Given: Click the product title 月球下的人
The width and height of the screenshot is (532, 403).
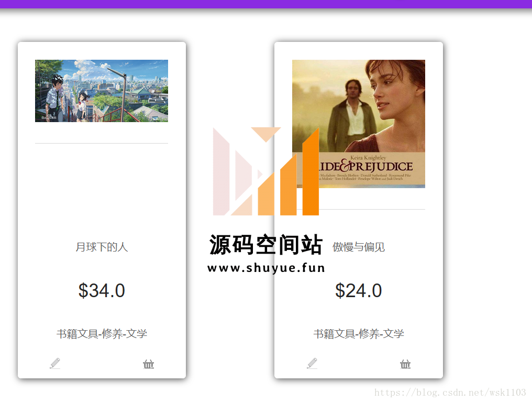Looking at the screenshot, I should (102, 247).
